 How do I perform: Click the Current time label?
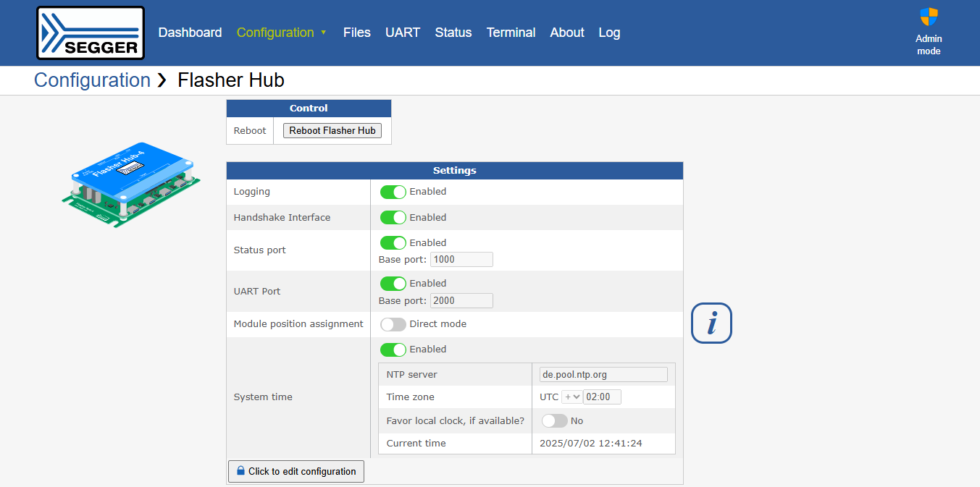tap(416, 443)
